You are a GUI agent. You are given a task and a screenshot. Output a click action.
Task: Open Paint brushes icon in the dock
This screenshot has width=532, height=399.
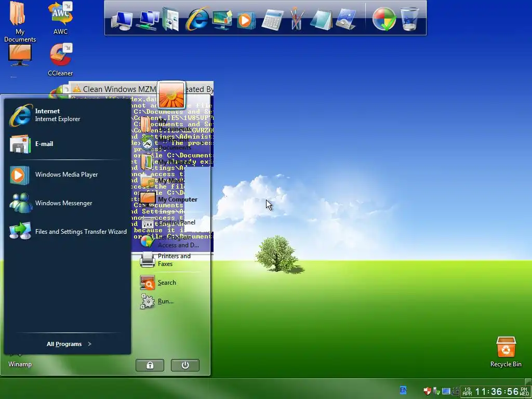[x=296, y=19]
